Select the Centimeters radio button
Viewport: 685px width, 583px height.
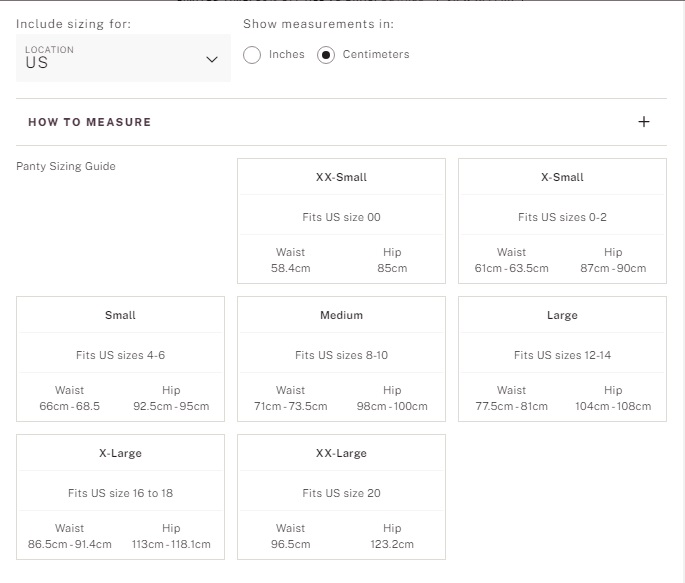326,55
